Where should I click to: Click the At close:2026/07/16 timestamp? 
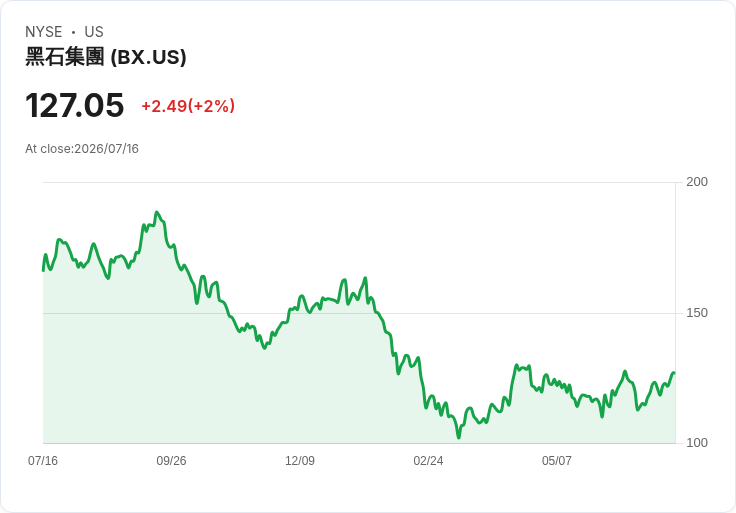click(82, 149)
